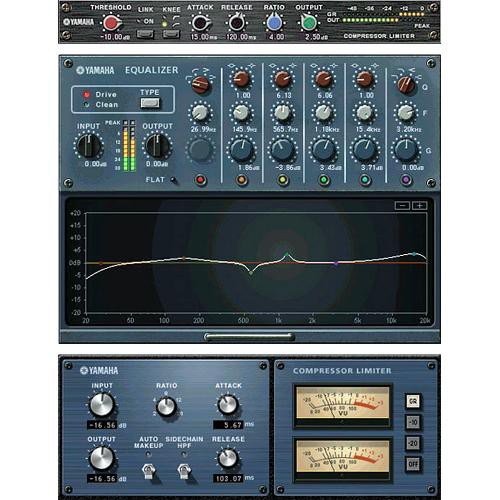Select the GR meter mode button

(413, 401)
